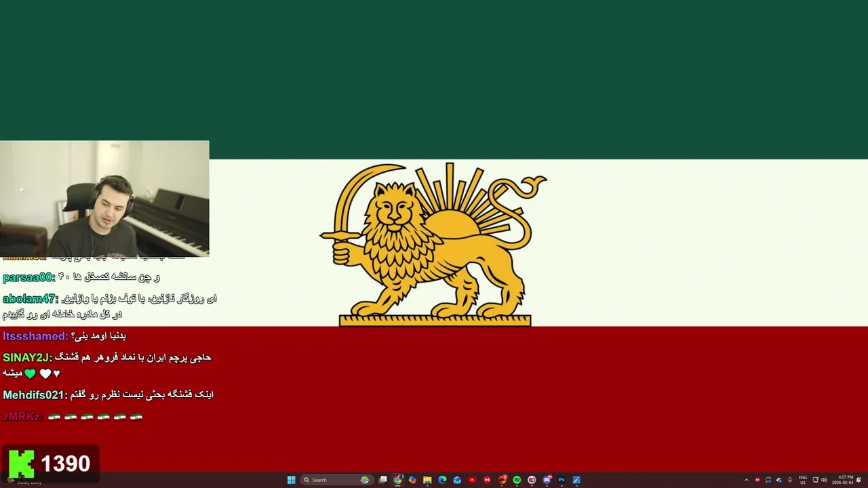Open the Photos app on the taskbar

click(576, 480)
